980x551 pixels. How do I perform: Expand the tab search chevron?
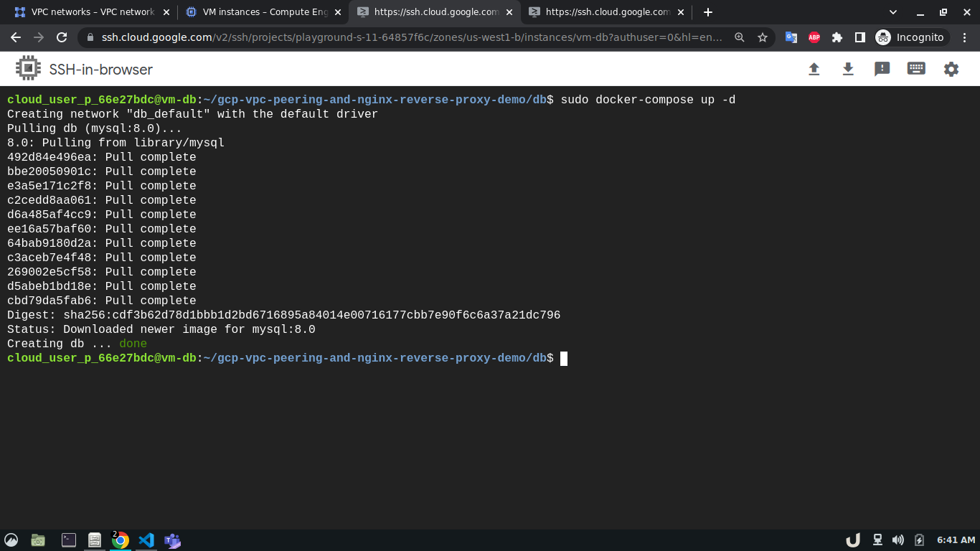[893, 12]
